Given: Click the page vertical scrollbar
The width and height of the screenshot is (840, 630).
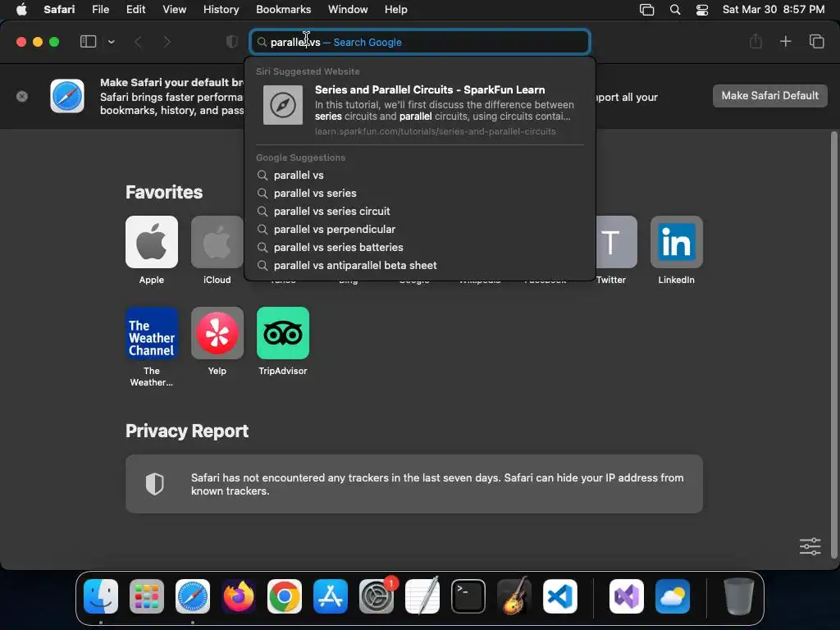Looking at the screenshot, I should coord(833,345).
